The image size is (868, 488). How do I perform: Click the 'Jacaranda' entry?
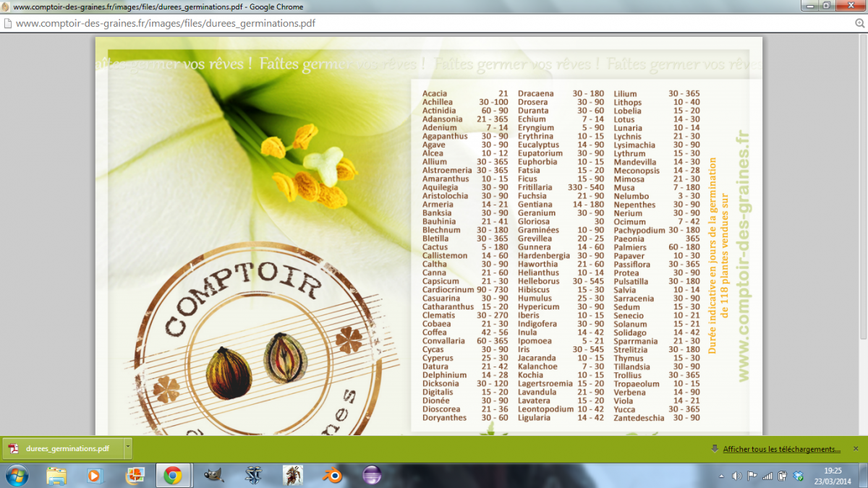point(537,358)
